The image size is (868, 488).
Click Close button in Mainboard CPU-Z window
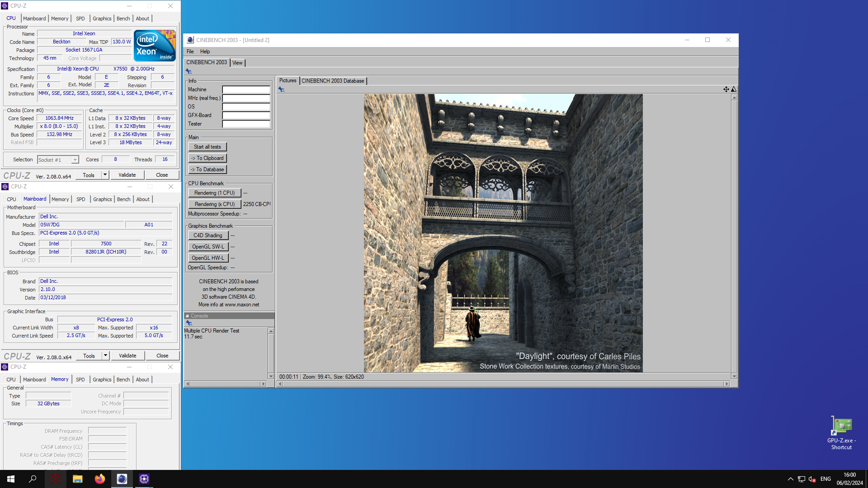click(162, 356)
